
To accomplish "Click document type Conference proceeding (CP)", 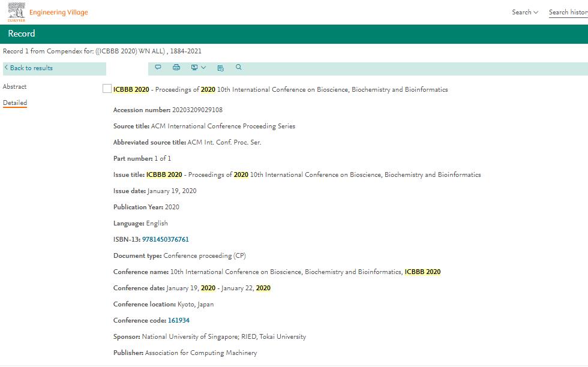I will coord(205,255).
